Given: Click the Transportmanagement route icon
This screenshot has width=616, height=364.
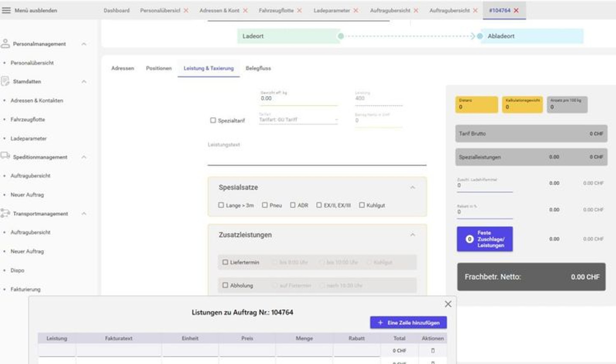Looking at the screenshot, I should (x=5, y=213).
